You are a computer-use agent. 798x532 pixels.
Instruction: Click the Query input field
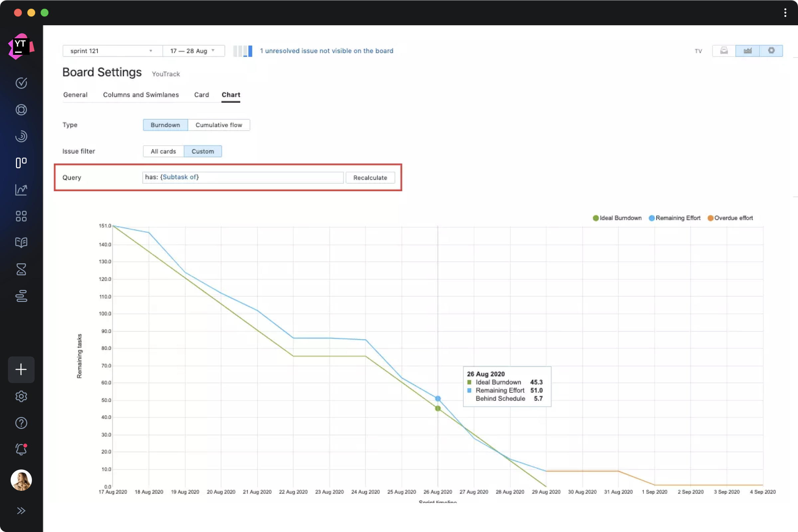pyautogui.click(x=243, y=177)
